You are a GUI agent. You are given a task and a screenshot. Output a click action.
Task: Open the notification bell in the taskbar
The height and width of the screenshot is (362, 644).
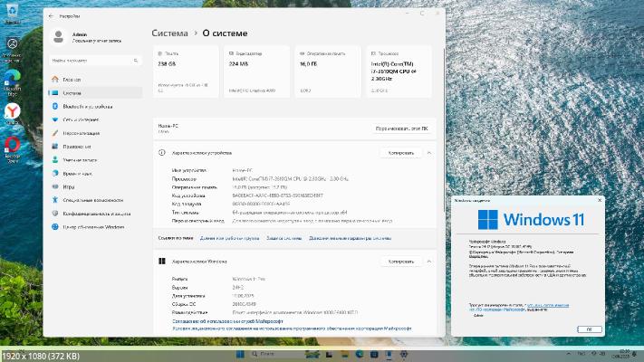(x=635, y=353)
